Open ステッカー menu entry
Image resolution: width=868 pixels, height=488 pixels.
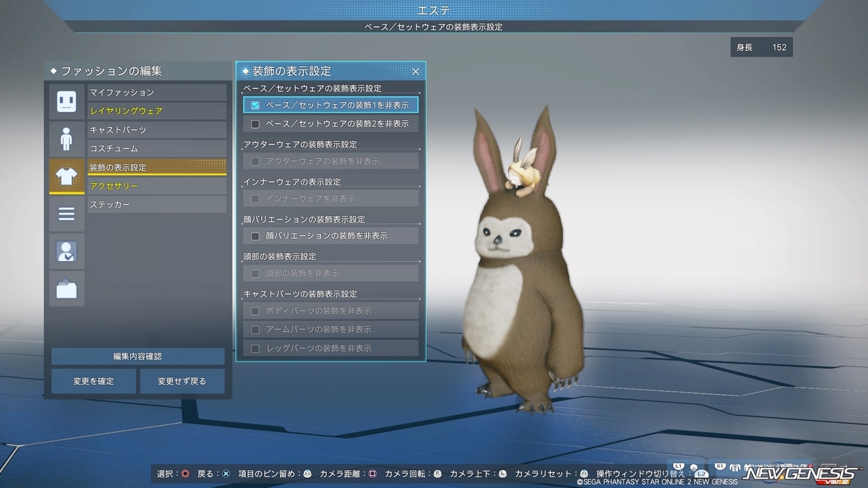click(x=157, y=205)
